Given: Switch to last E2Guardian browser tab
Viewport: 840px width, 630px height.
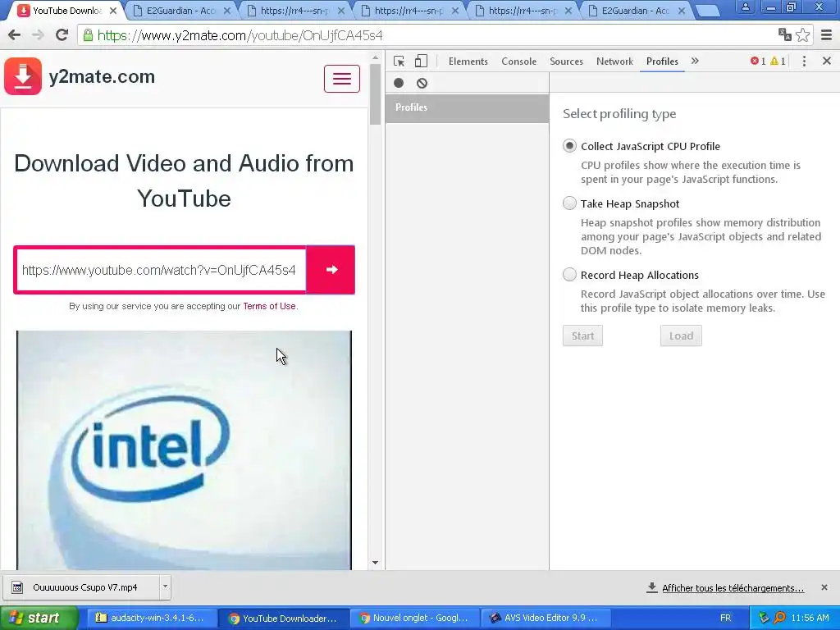Looking at the screenshot, I should tap(636, 10).
